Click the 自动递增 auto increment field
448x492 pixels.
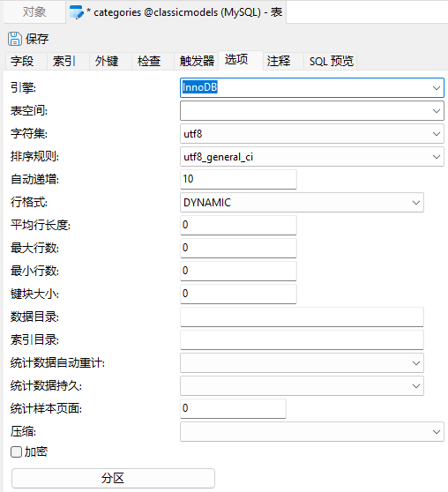[238, 179]
